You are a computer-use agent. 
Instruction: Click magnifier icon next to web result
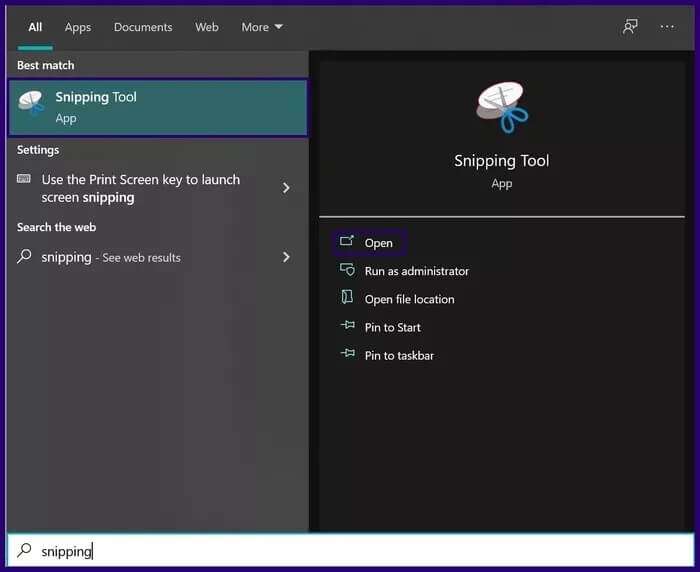click(x=25, y=256)
